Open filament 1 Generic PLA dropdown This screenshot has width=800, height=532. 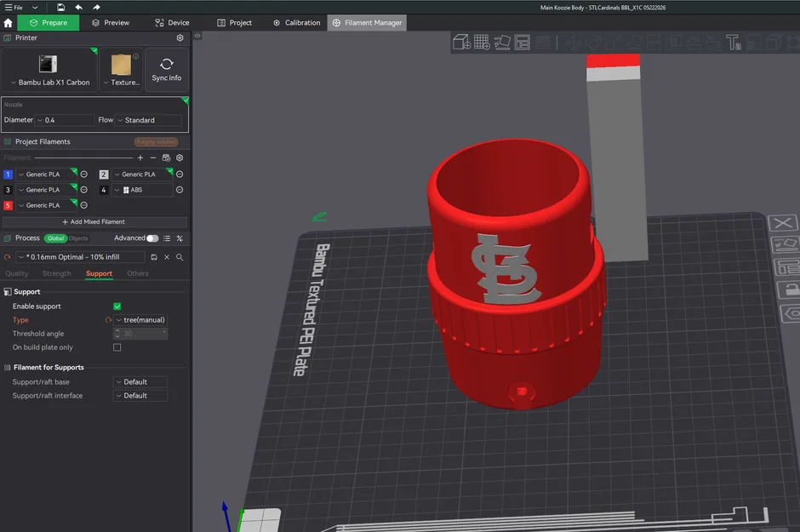pyautogui.click(x=46, y=174)
